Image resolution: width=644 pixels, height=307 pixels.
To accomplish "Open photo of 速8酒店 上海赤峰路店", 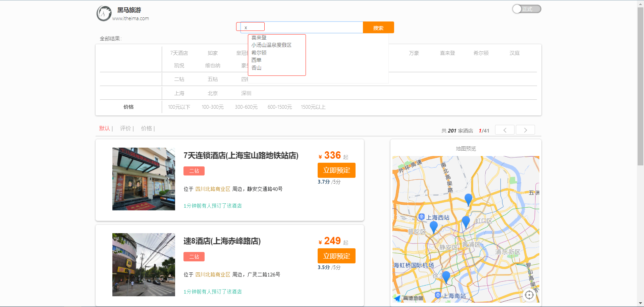I will 144,265.
